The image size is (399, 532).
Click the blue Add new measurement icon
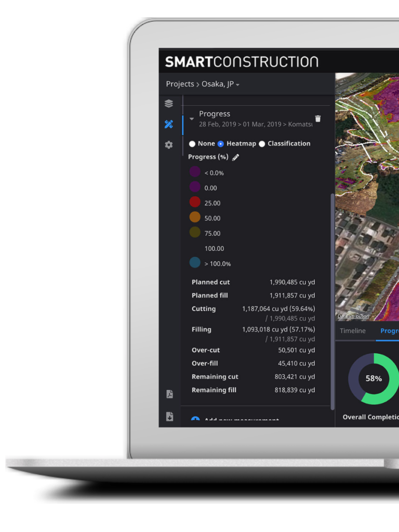pos(195,419)
